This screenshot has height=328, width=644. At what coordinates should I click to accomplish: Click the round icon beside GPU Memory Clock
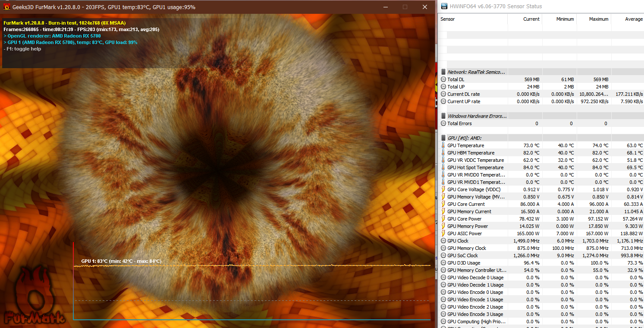pos(443,248)
